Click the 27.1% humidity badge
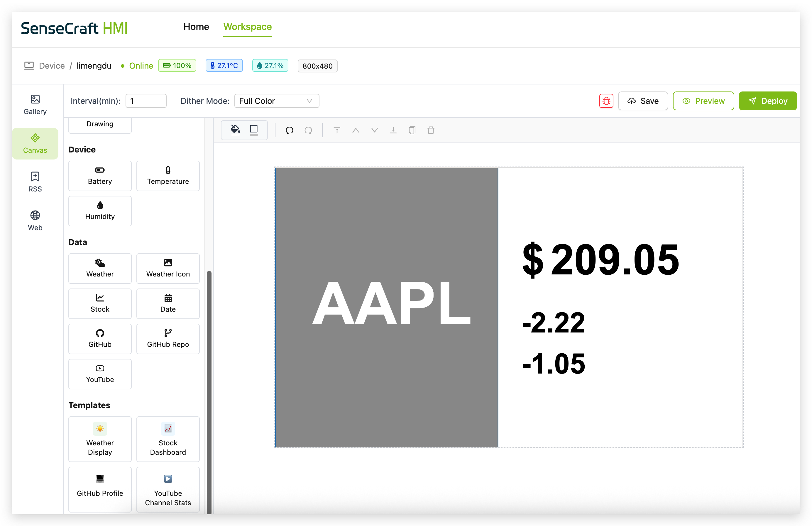The image size is (812, 526). coord(270,65)
